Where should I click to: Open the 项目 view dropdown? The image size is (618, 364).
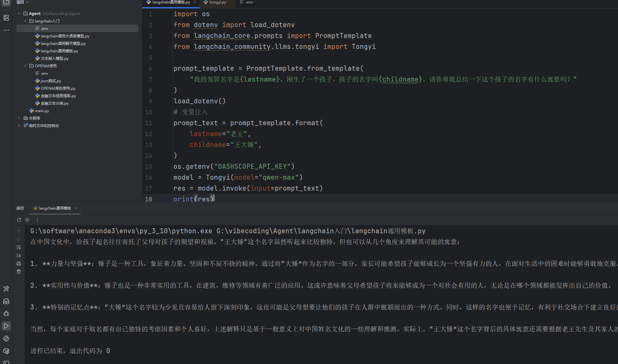[x=23, y=2]
